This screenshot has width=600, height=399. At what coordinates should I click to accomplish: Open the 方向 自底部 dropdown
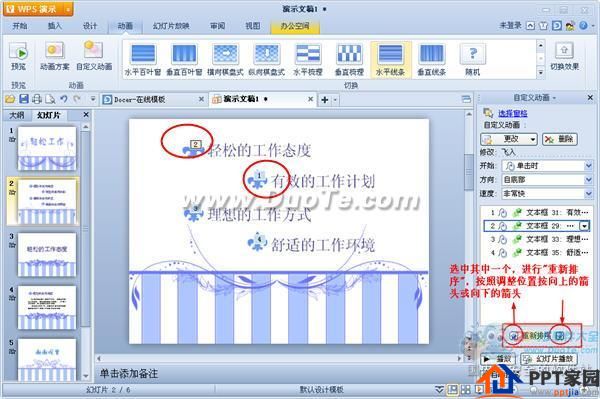point(589,179)
